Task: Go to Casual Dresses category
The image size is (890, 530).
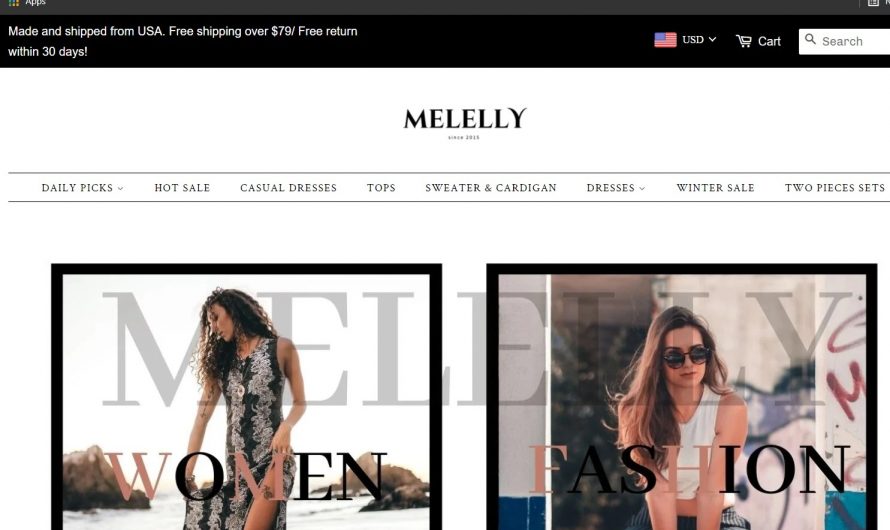Action: pyautogui.click(x=288, y=188)
